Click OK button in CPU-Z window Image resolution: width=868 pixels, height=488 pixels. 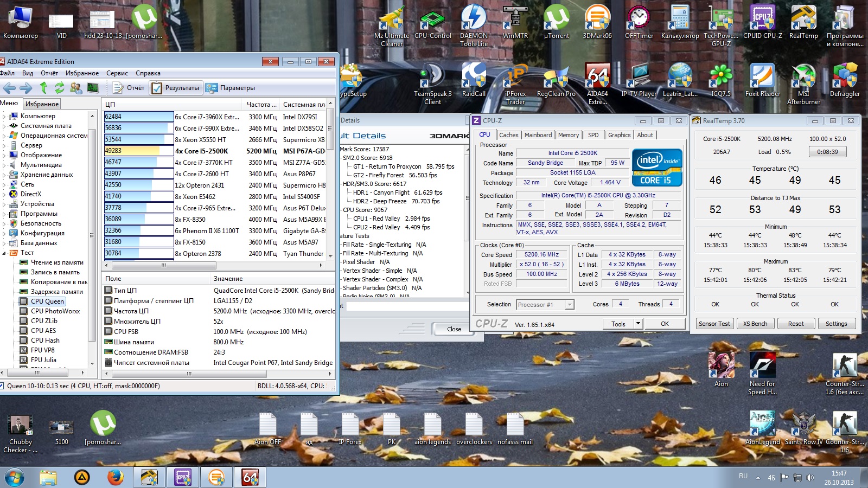tap(665, 324)
